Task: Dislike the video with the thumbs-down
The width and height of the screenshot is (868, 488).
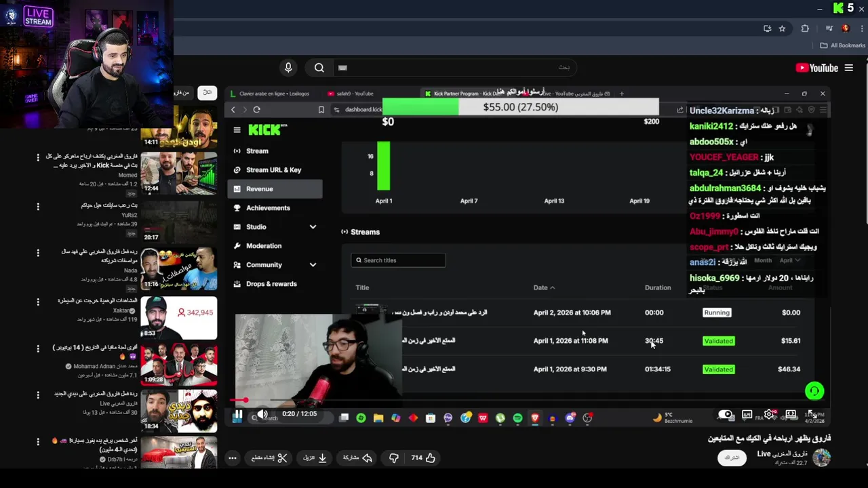Action: tap(394, 458)
